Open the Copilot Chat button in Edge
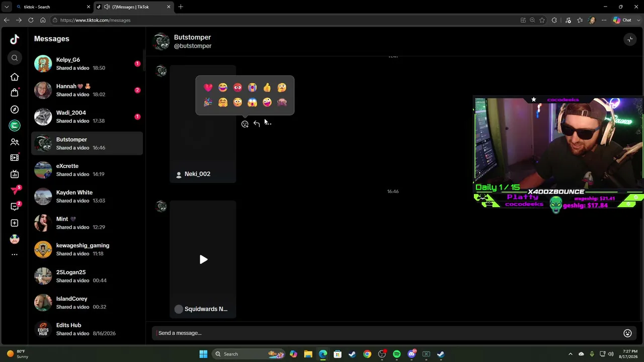 [622, 20]
